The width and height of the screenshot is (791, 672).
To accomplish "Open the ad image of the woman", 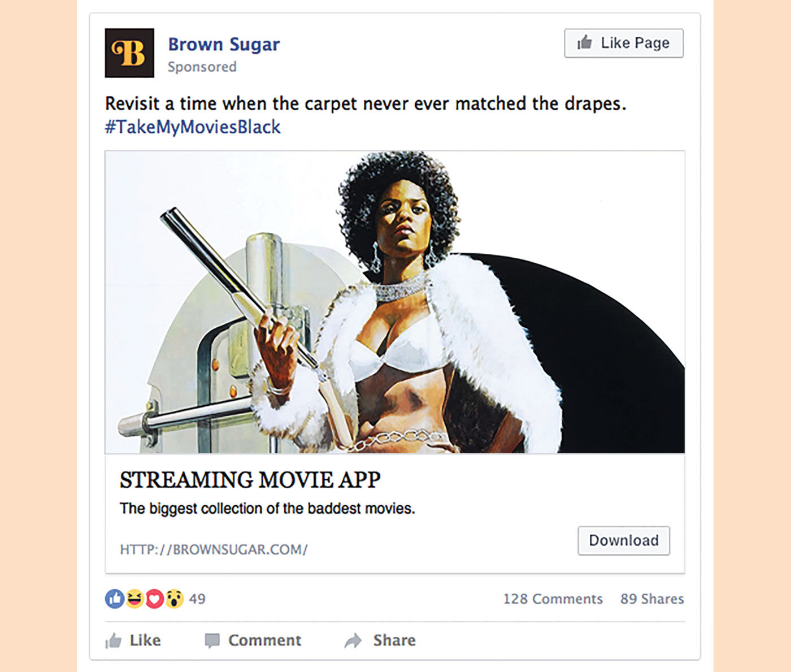I will coord(395,302).
